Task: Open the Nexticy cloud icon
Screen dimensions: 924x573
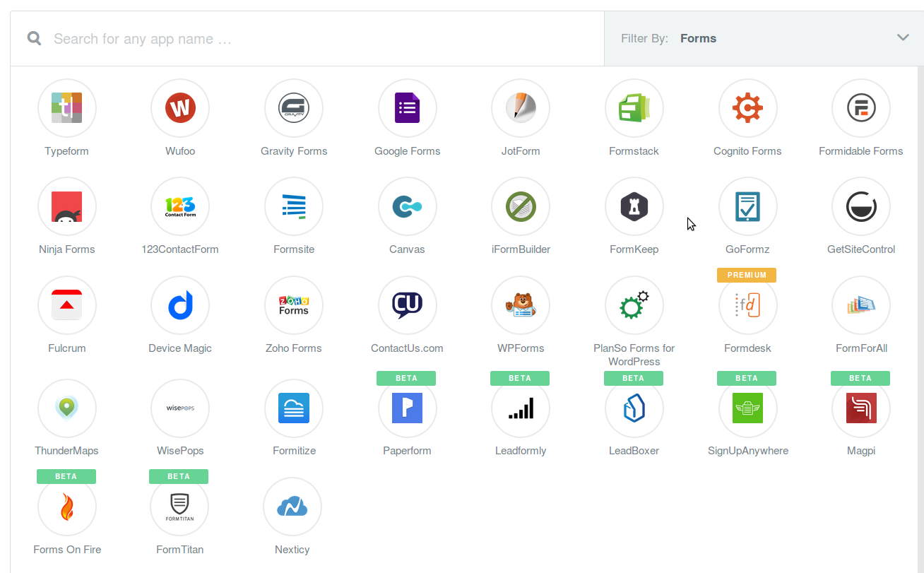Action: point(292,507)
